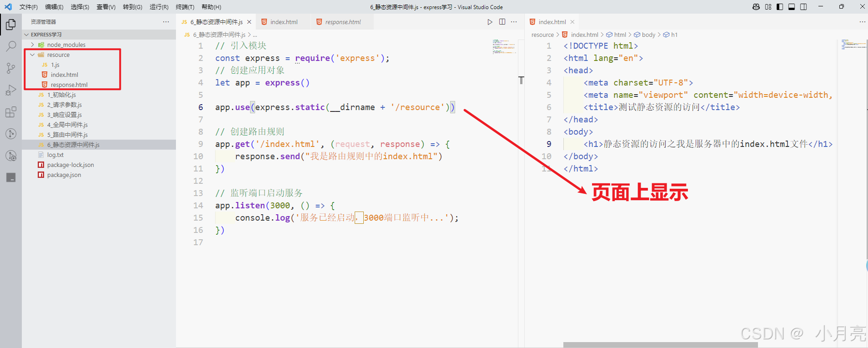This screenshot has width=868, height=348.
Task: Open the Source Control view
Action: 11,68
